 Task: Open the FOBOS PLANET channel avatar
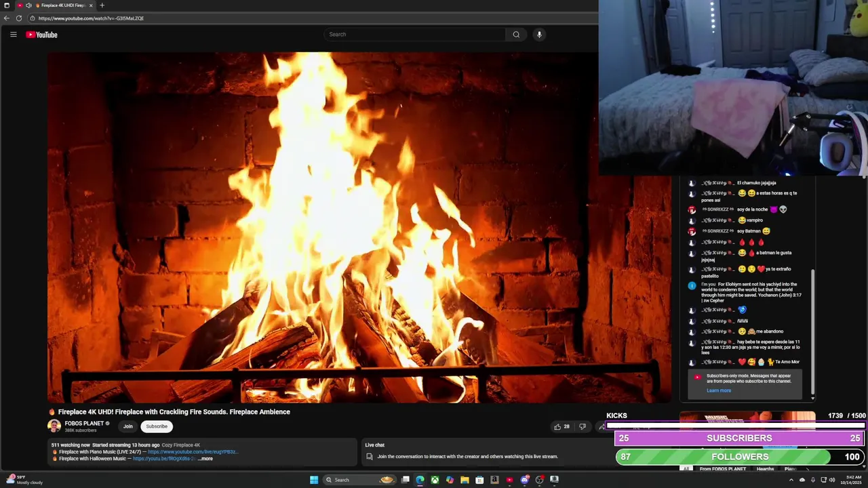pyautogui.click(x=54, y=426)
